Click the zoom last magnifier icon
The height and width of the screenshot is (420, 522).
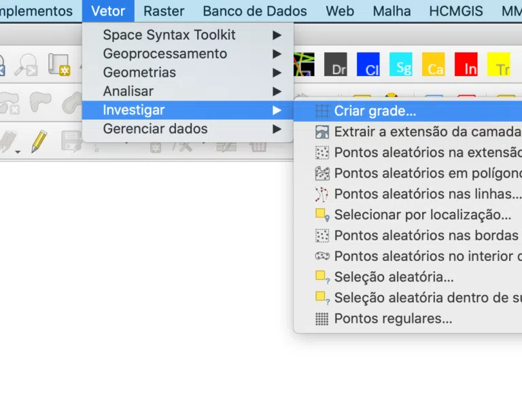(x=27, y=65)
